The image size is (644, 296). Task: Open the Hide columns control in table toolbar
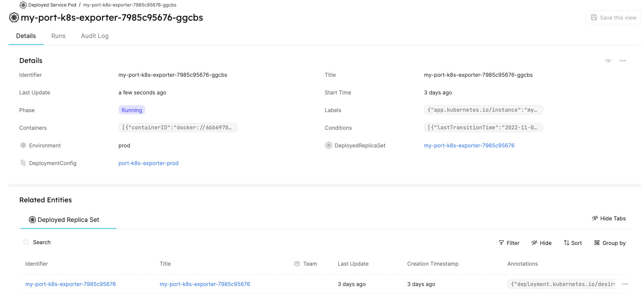(x=541, y=243)
